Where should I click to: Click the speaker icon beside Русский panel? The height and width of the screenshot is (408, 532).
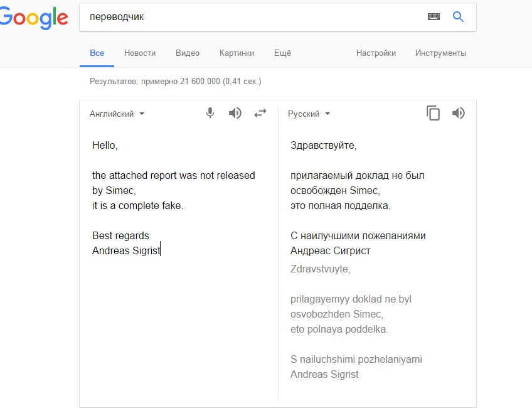[x=459, y=113]
